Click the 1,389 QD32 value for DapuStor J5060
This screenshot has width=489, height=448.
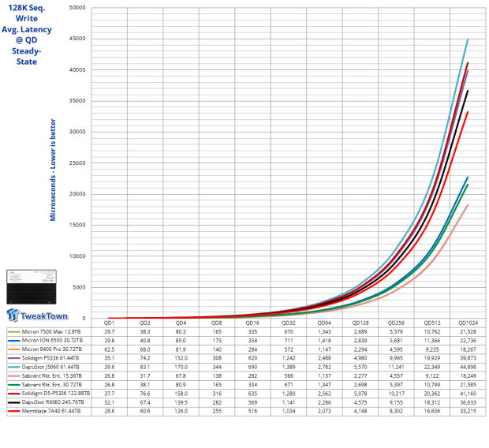pyautogui.click(x=289, y=367)
